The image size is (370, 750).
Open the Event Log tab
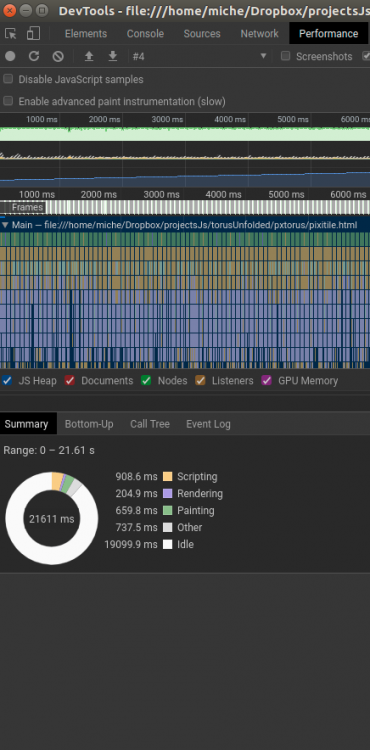click(208, 424)
